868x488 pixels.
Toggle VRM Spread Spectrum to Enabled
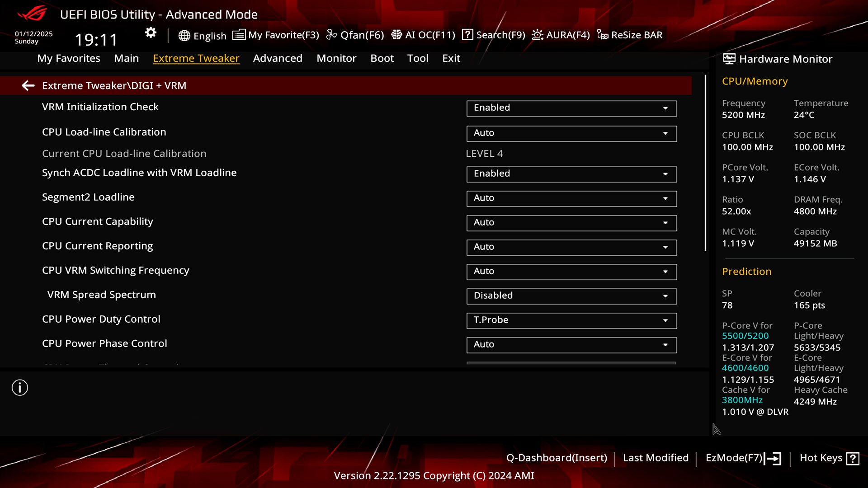click(x=571, y=295)
